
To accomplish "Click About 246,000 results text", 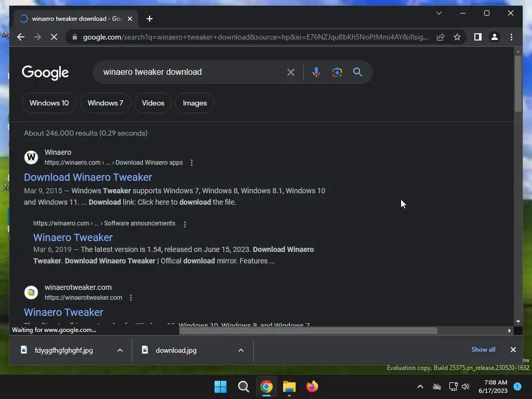I will (x=86, y=133).
